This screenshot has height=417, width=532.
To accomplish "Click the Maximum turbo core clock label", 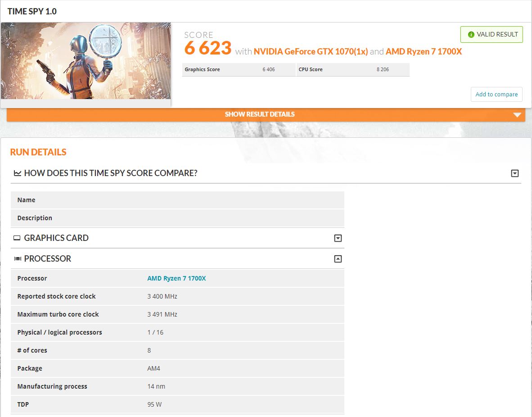I will 58,314.
